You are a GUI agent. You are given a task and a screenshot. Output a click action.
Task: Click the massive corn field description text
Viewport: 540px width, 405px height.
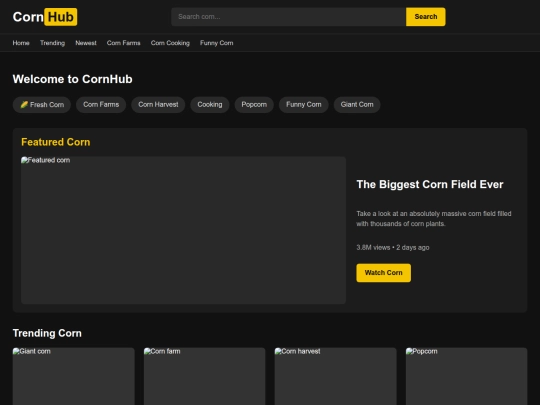tap(434, 219)
